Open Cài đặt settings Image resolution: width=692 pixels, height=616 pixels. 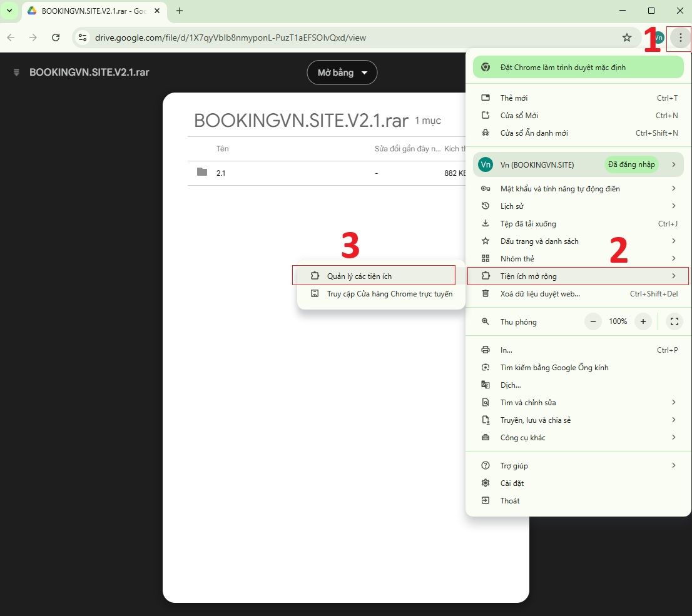[x=579, y=483]
